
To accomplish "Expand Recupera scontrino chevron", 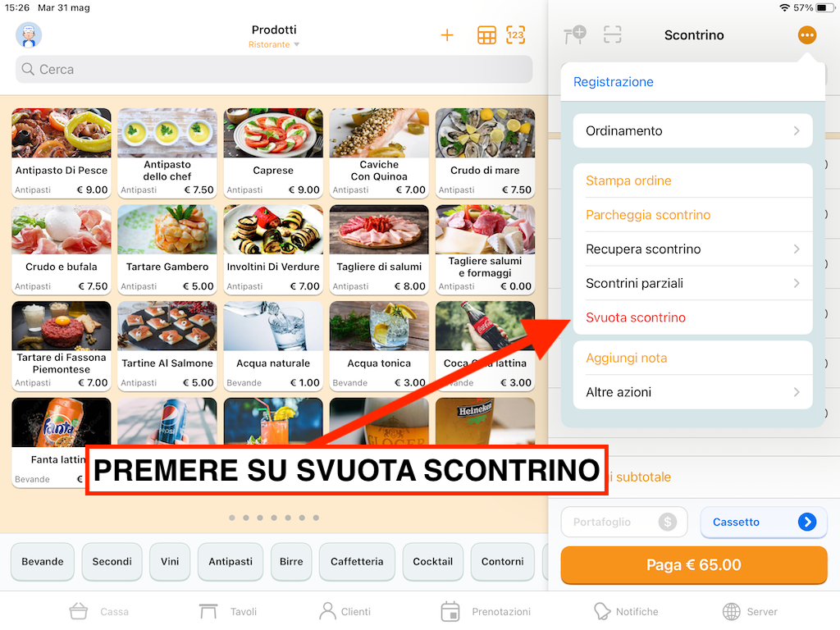I will [x=797, y=249].
